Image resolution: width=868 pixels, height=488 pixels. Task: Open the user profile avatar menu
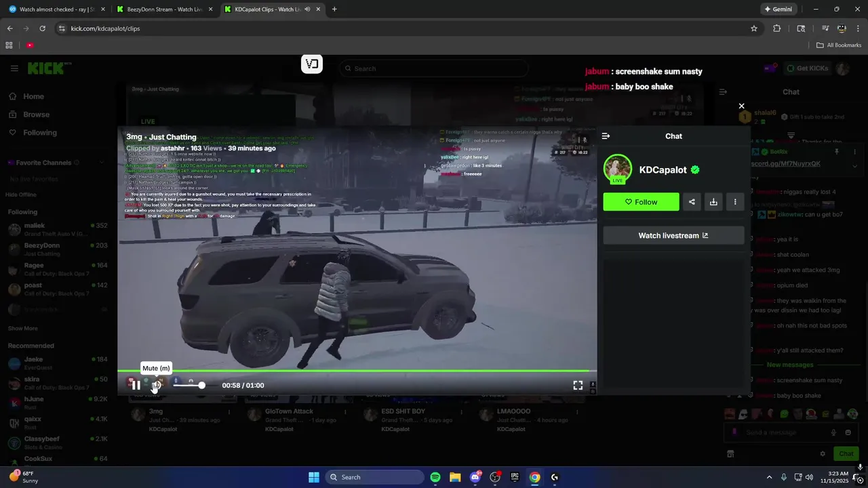(843, 68)
